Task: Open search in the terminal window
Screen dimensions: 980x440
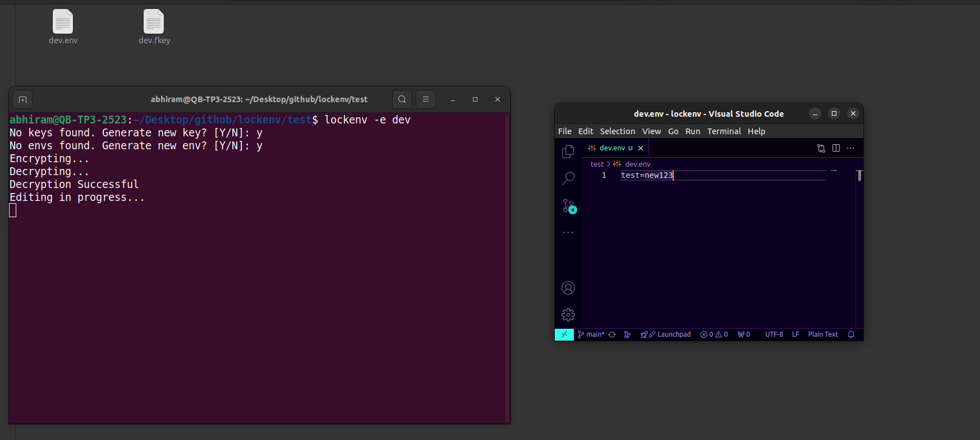Action: [x=402, y=99]
